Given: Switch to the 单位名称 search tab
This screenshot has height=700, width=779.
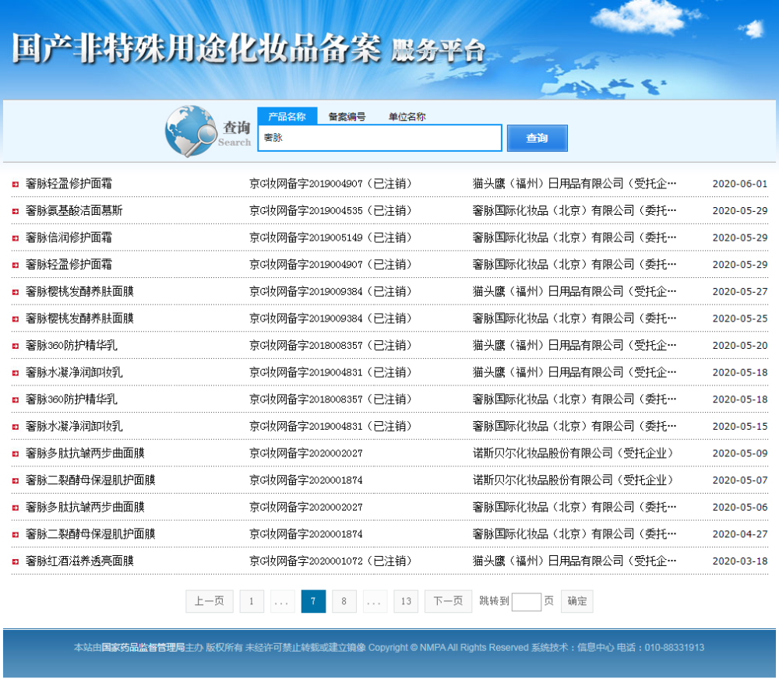Looking at the screenshot, I should [x=407, y=117].
